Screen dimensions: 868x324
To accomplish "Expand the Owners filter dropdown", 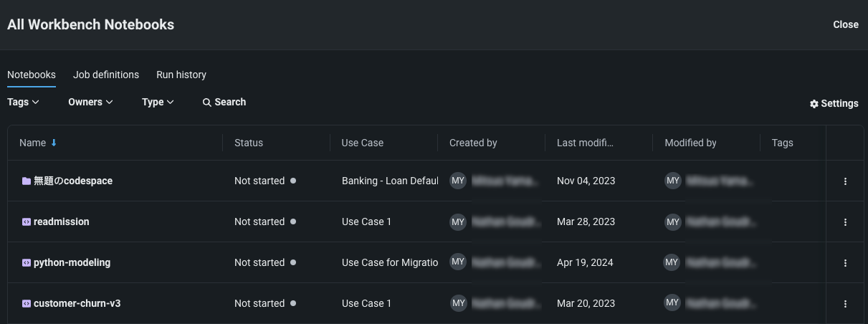I will (x=90, y=102).
